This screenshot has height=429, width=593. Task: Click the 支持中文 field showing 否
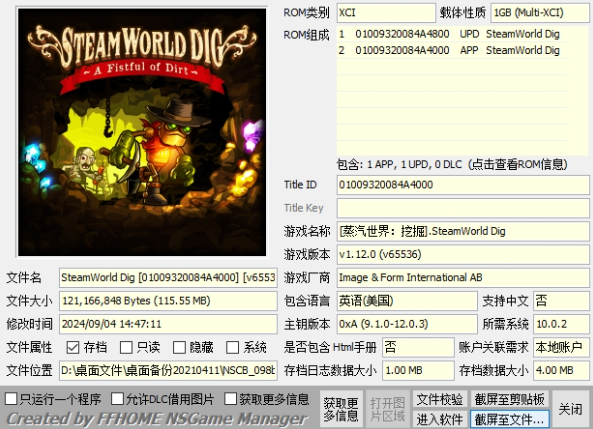click(561, 301)
